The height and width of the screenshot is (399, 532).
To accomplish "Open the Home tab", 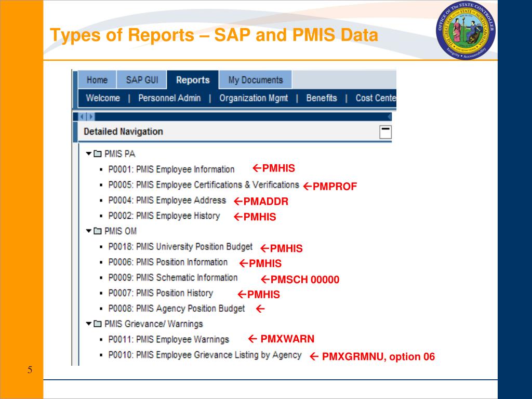I will coord(97,79).
